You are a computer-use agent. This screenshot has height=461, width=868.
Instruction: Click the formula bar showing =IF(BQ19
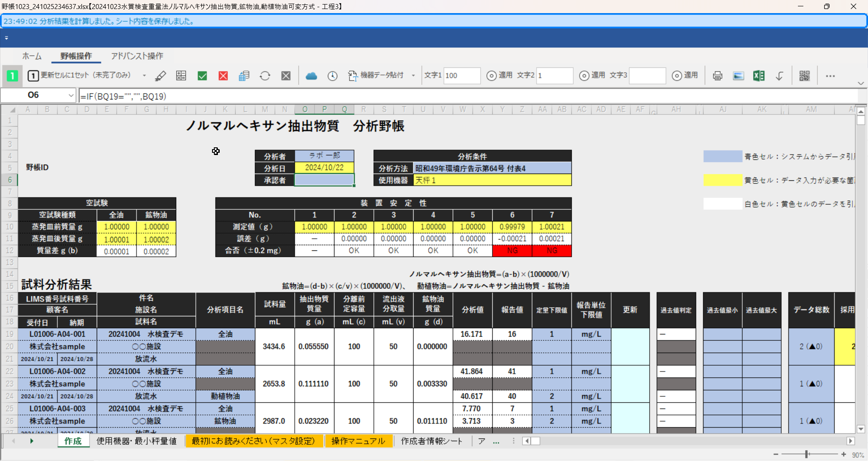468,96
